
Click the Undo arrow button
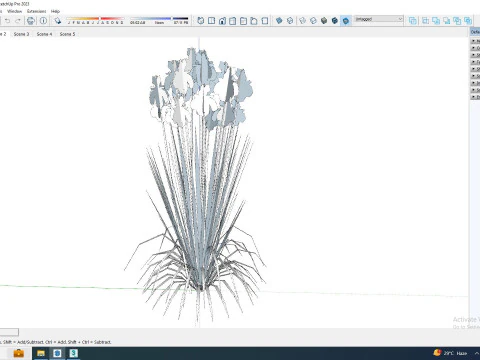7,21
